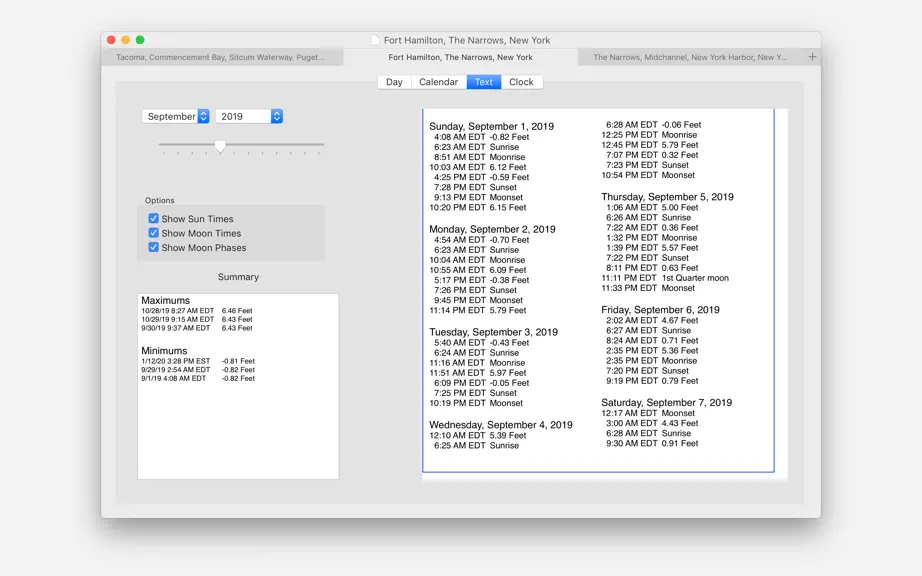Click Saturday, September 7, 2019 heading
922x576 pixels.
(666, 403)
